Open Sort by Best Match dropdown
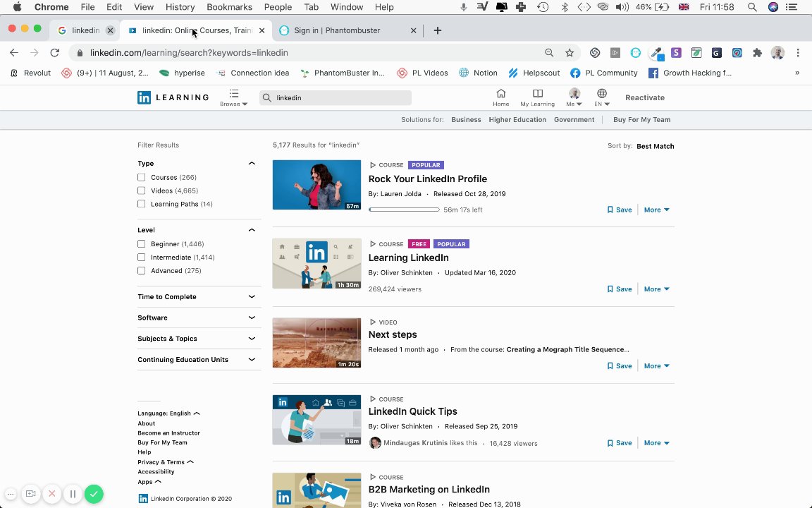The height and width of the screenshot is (508, 812). (655, 146)
